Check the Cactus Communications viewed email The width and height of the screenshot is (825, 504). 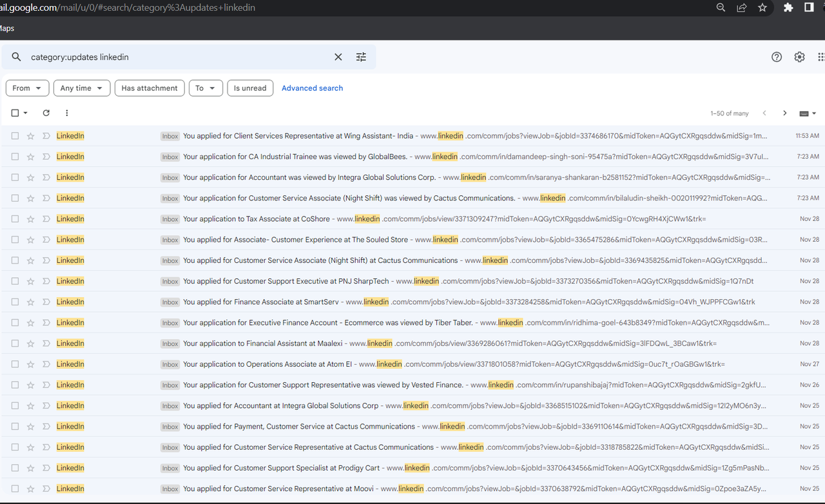[15, 199]
